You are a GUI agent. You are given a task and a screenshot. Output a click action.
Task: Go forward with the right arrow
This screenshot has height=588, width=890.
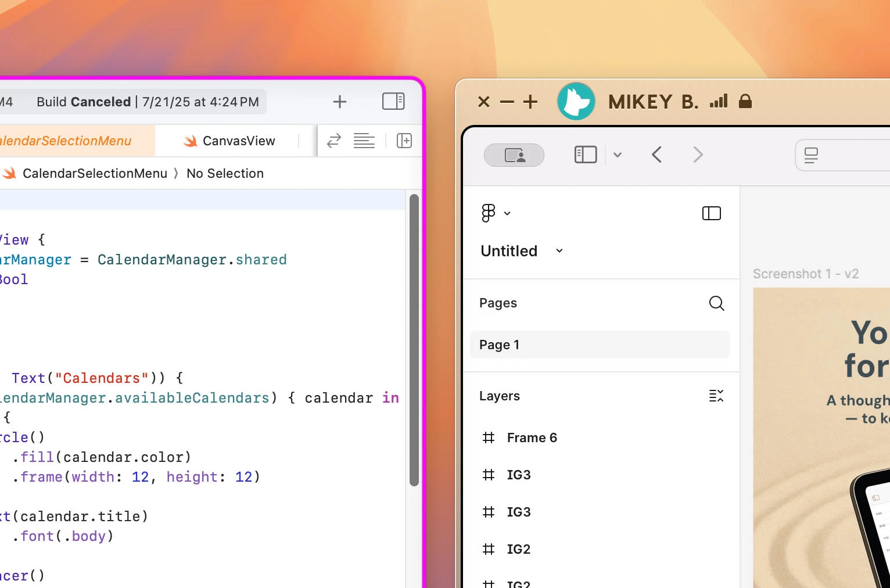point(698,155)
